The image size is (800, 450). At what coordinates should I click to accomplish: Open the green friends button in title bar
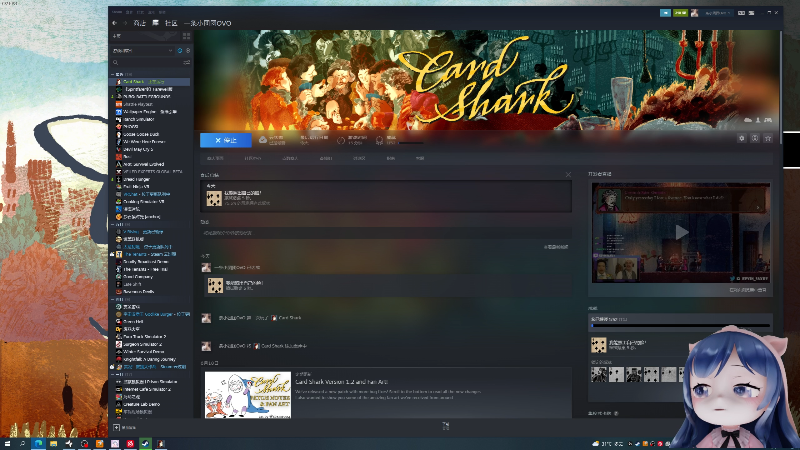tap(680, 13)
